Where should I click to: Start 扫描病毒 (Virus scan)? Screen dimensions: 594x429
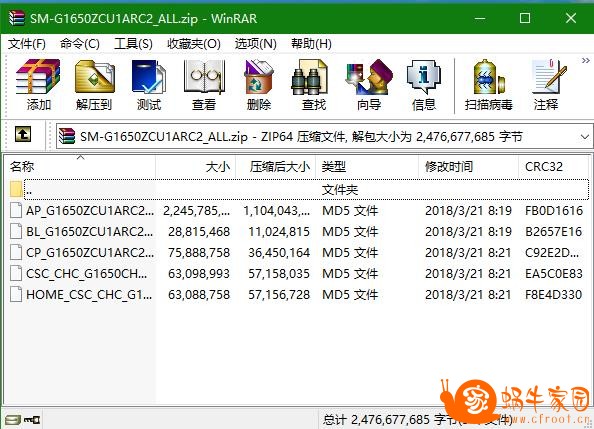tap(489, 85)
